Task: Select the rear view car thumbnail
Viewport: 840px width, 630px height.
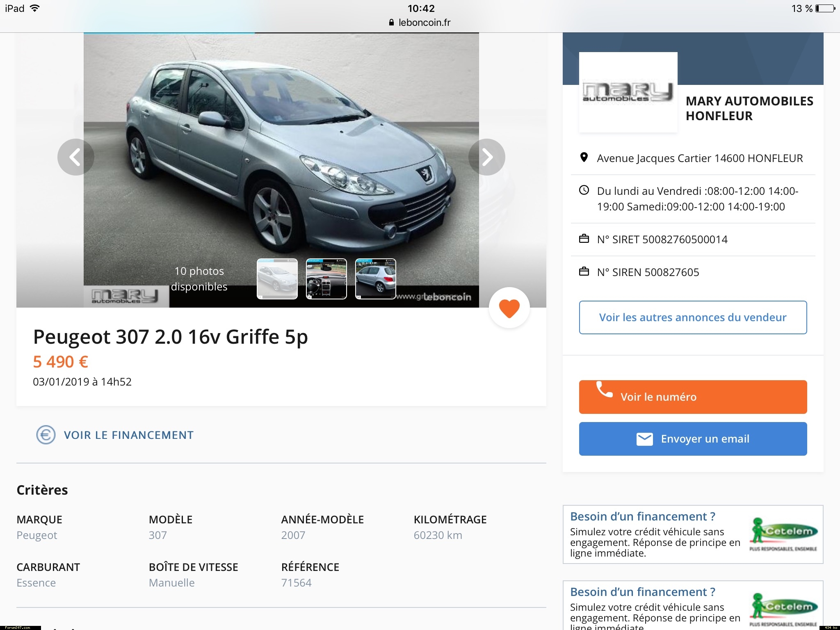Action: [376, 279]
